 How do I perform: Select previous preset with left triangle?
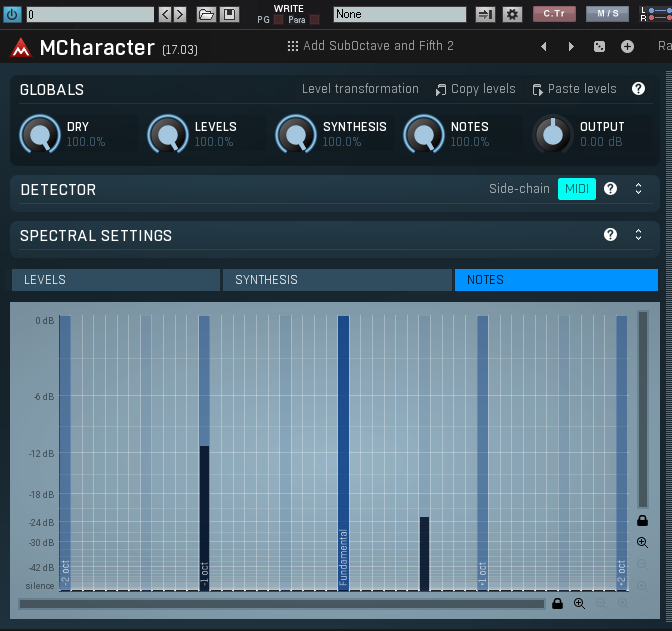[543, 47]
